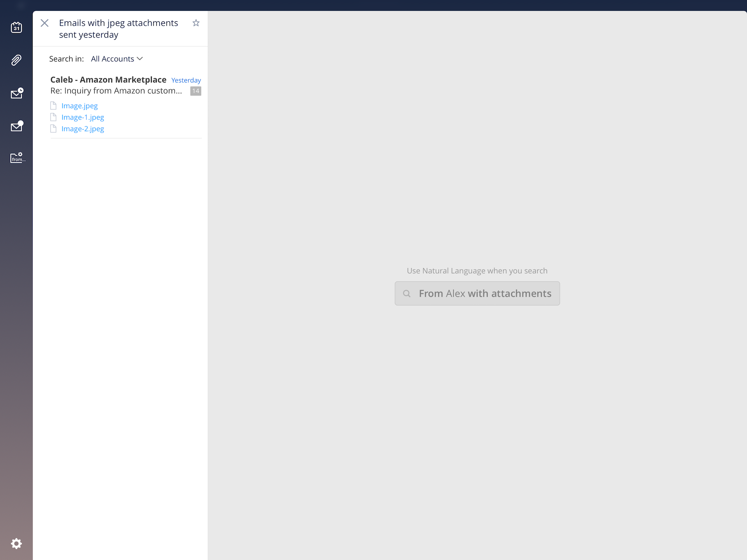The image size is (747, 560).
Task: Expand the All Accounts dropdown
Action: (x=112, y=59)
